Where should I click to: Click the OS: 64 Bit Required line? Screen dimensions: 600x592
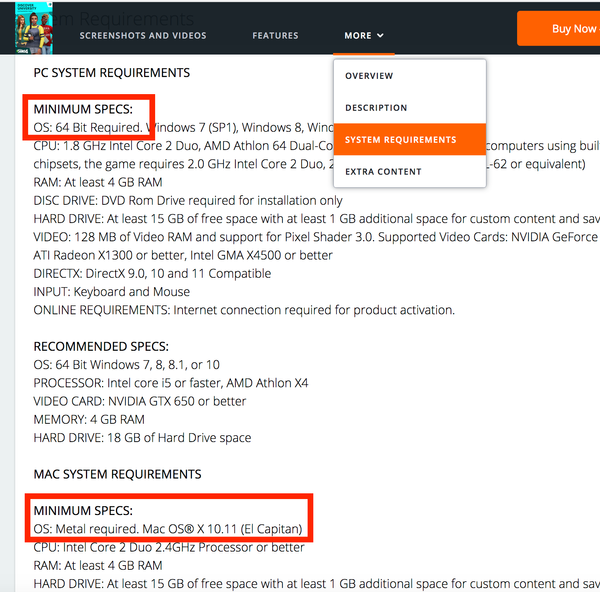click(90, 127)
